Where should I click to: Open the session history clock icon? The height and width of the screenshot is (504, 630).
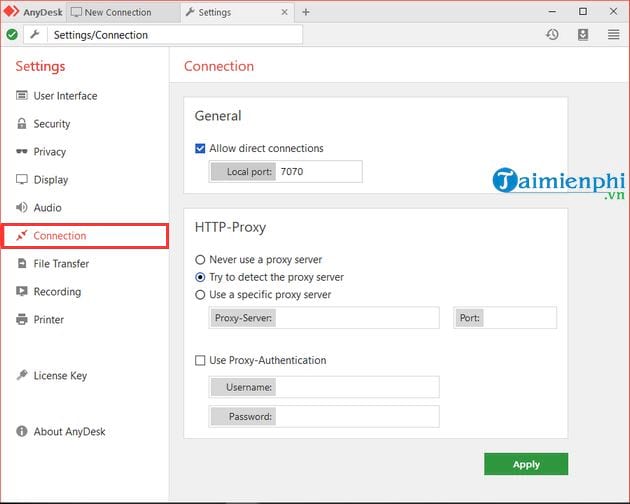[552, 35]
